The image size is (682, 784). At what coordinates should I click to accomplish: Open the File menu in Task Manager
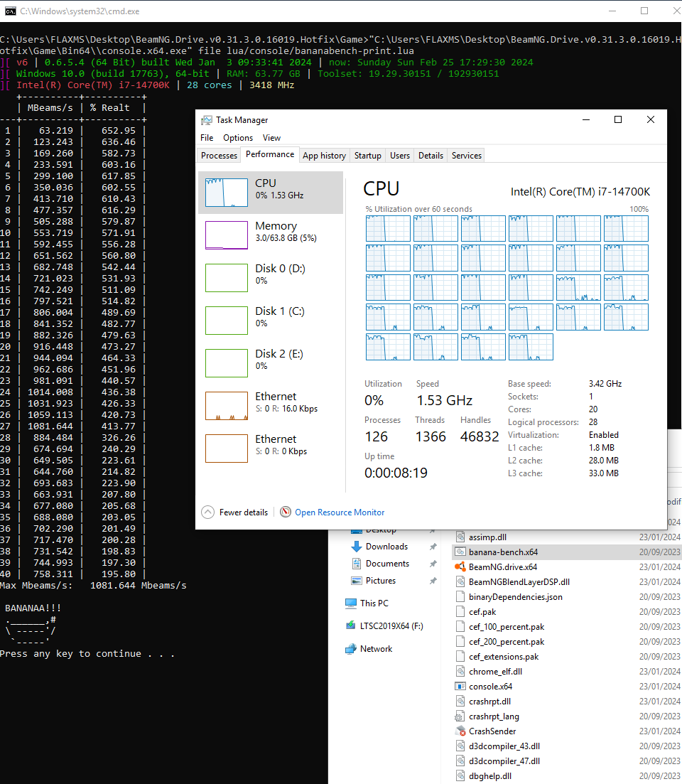click(x=207, y=137)
